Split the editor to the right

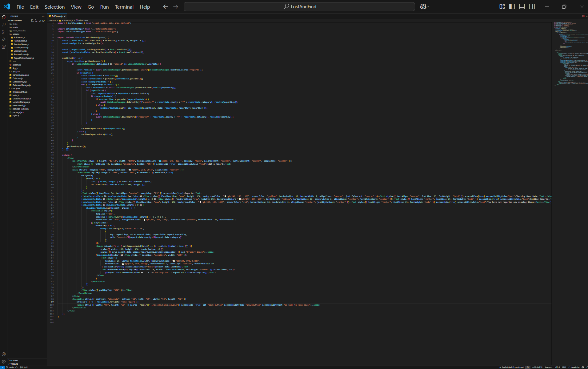click(583, 16)
